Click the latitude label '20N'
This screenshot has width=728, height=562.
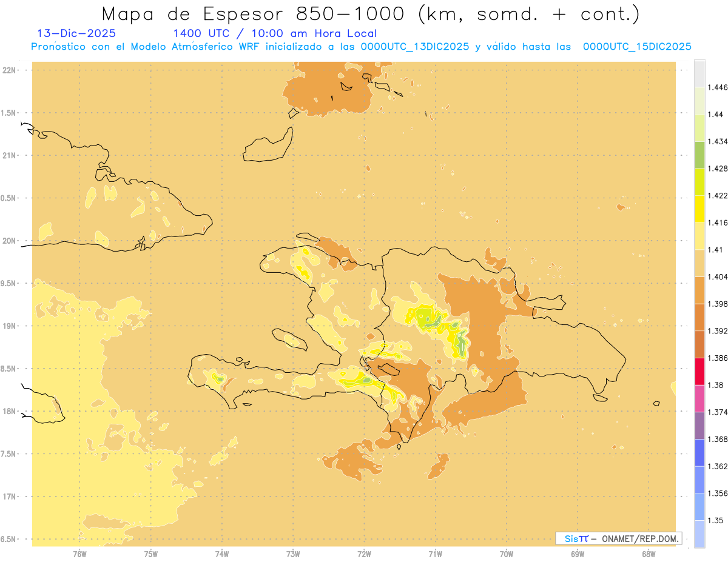(x=9, y=241)
